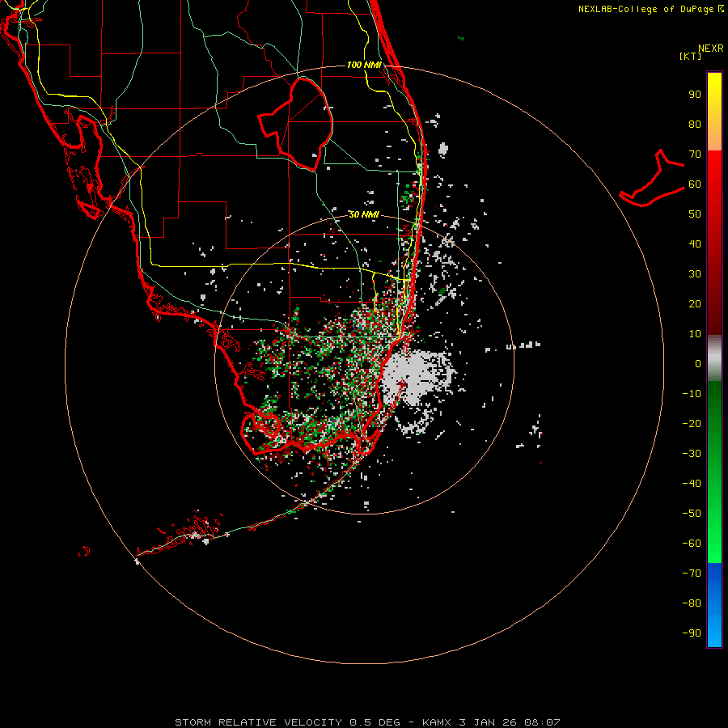Select the positive 20 knot scale label

point(695,303)
